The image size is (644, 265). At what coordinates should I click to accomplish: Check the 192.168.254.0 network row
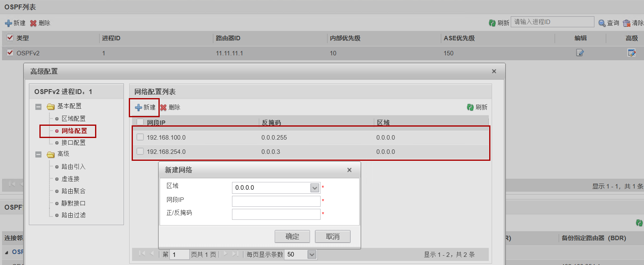(x=140, y=151)
